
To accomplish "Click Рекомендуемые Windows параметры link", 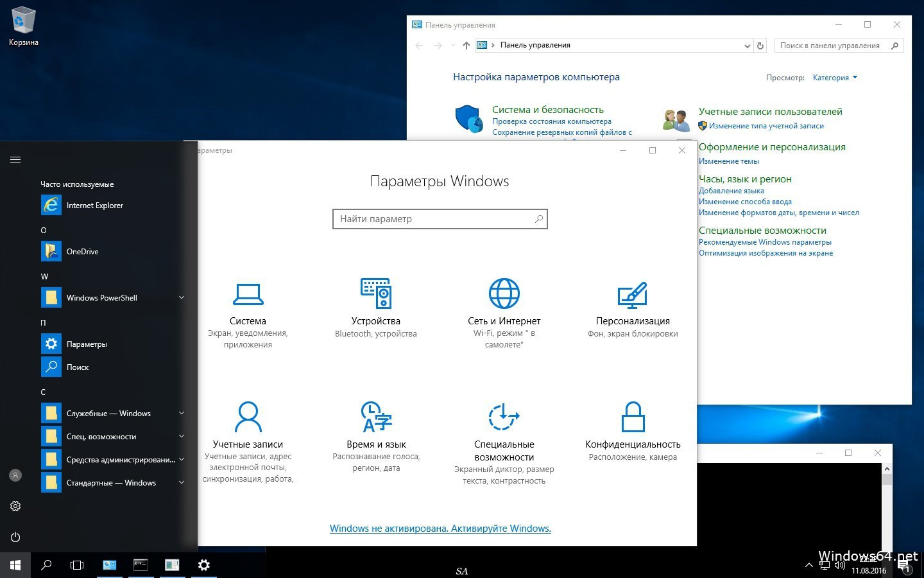I will [x=765, y=242].
